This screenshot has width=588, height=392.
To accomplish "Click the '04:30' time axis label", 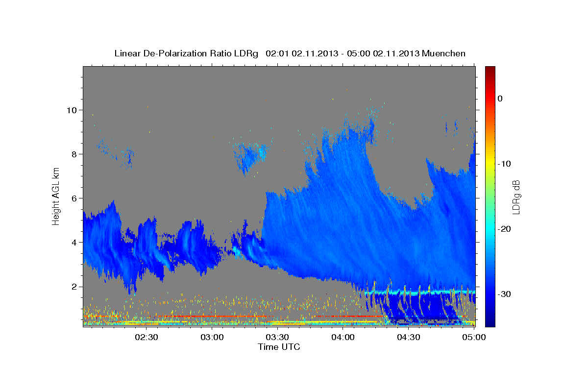I will [408, 338].
